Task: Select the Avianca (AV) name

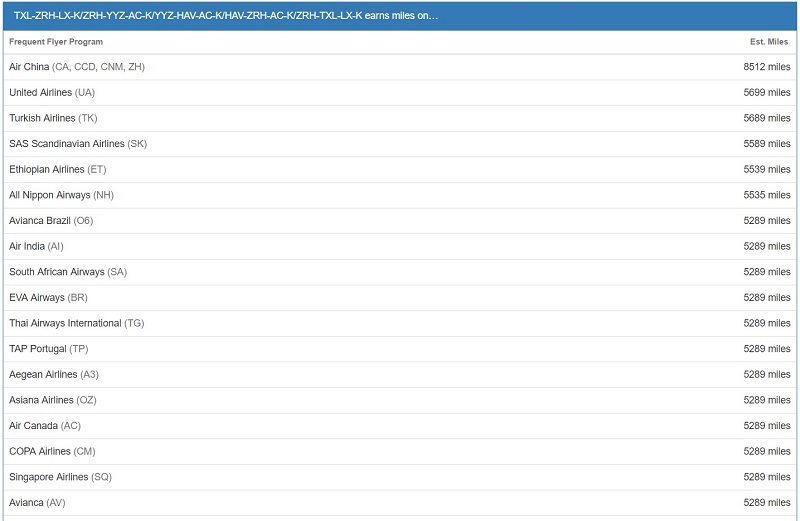Action: coord(37,503)
